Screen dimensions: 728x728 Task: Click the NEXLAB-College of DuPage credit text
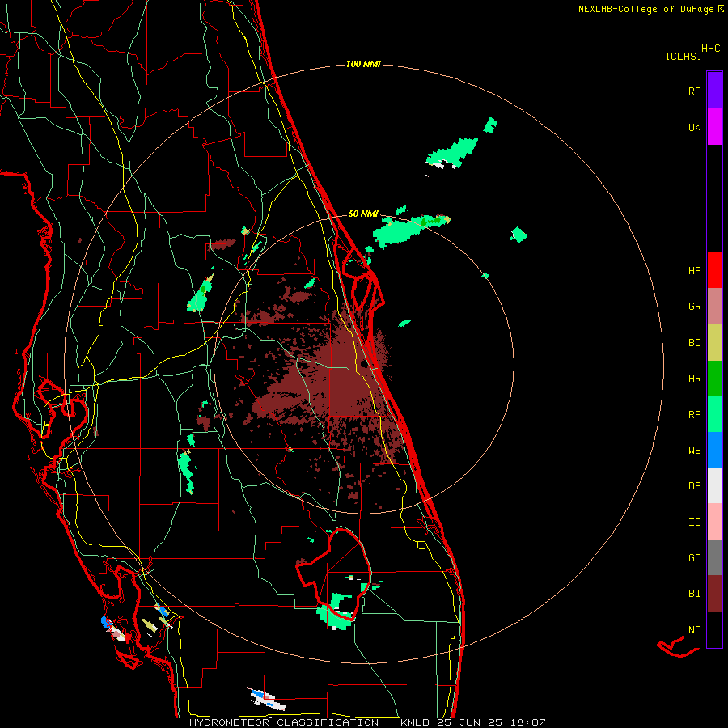pos(645,9)
